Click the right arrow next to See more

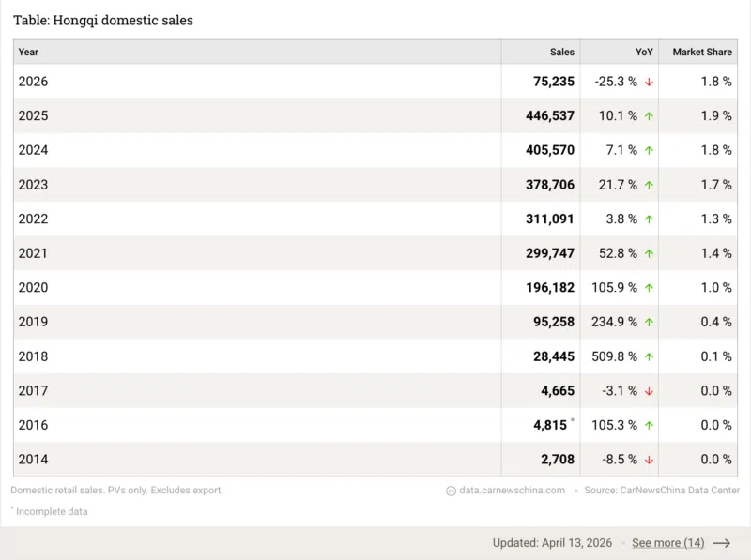[721, 543]
